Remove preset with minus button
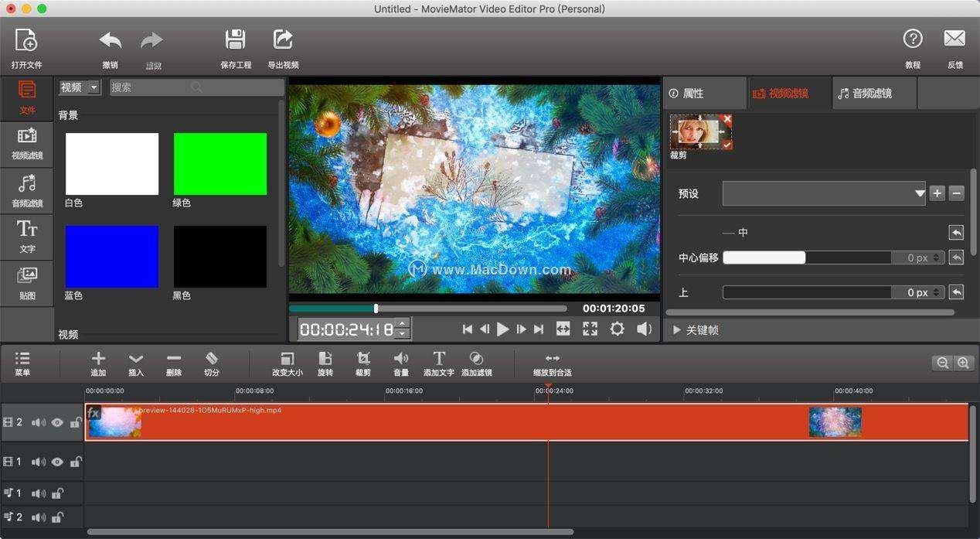This screenshot has width=980, height=539. coord(957,193)
